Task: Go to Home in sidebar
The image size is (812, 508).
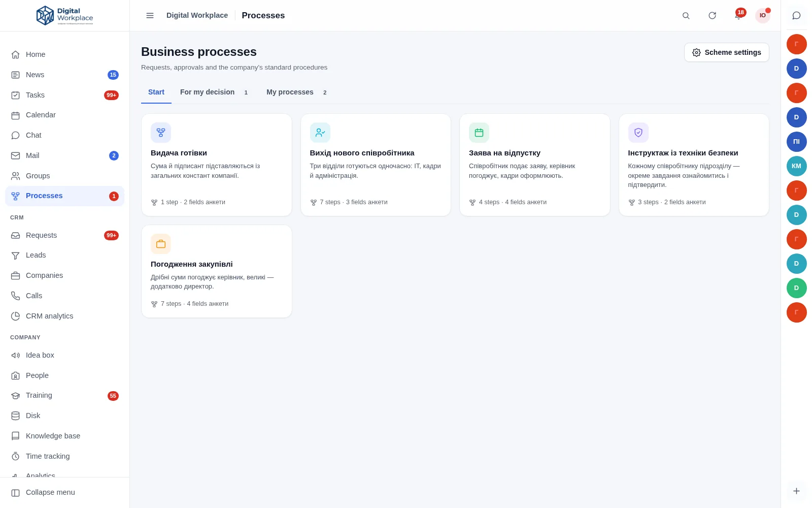Action: [65, 54]
